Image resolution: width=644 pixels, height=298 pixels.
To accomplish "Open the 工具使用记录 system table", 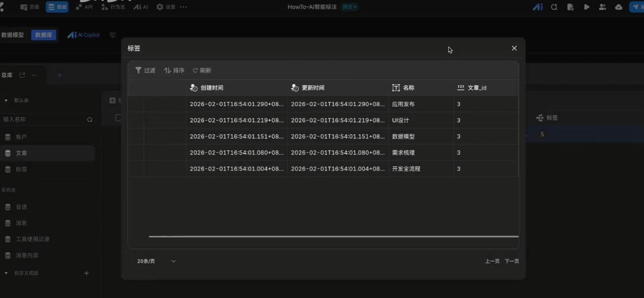I will click(48, 239).
